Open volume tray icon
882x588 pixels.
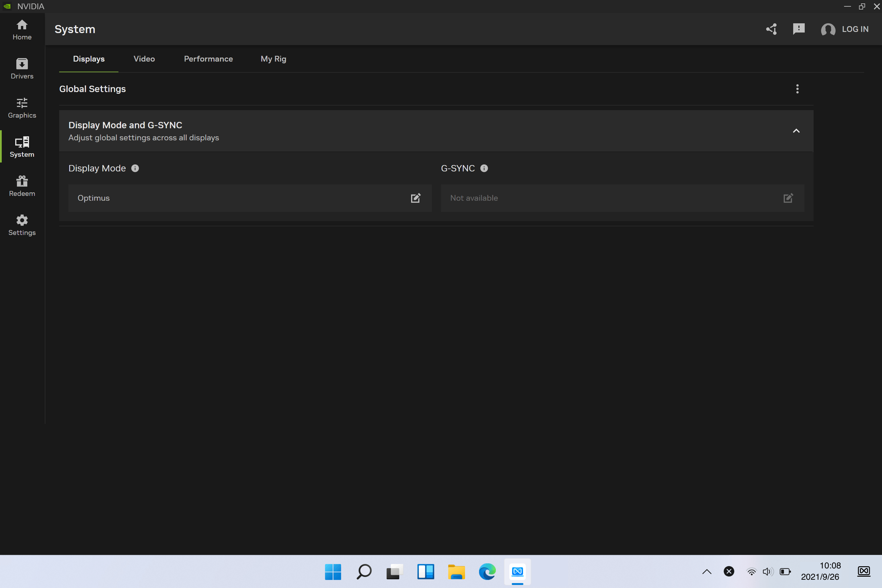point(768,571)
